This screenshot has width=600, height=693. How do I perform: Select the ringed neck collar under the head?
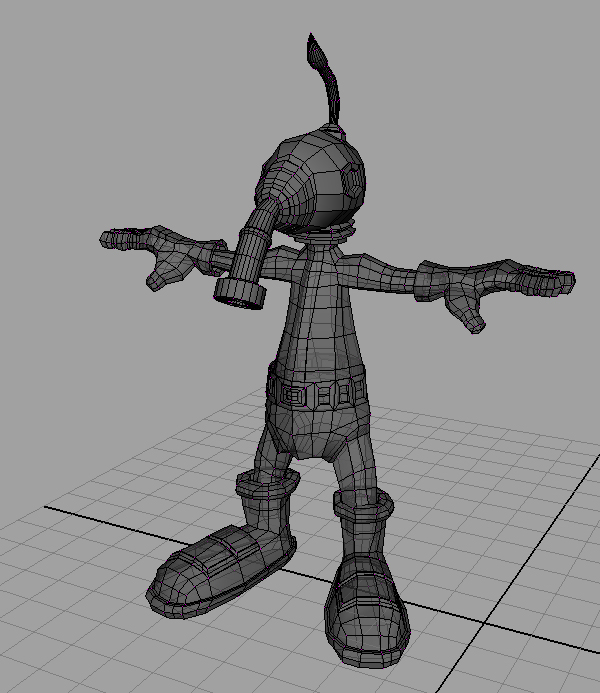click(x=325, y=232)
